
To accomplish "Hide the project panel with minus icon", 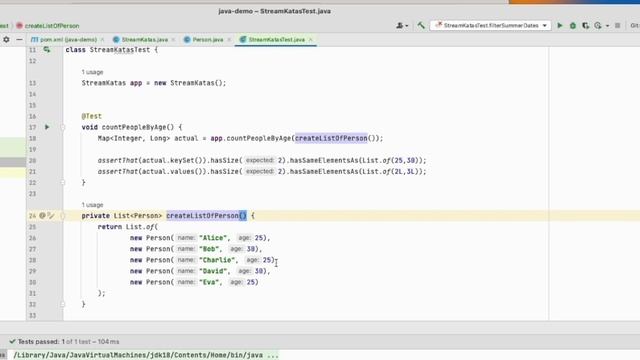I will coord(19,40).
